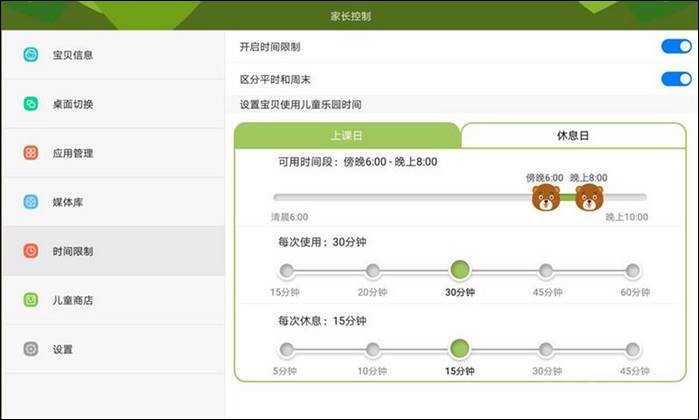Open the 应用管理 menu entry
Image resolution: width=699 pixels, height=420 pixels.
tap(114, 153)
